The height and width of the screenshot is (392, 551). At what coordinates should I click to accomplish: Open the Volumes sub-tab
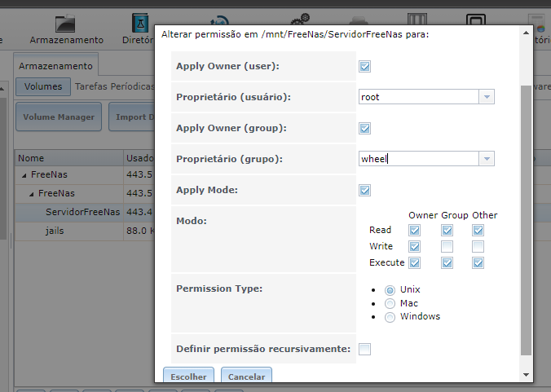point(43,86)
